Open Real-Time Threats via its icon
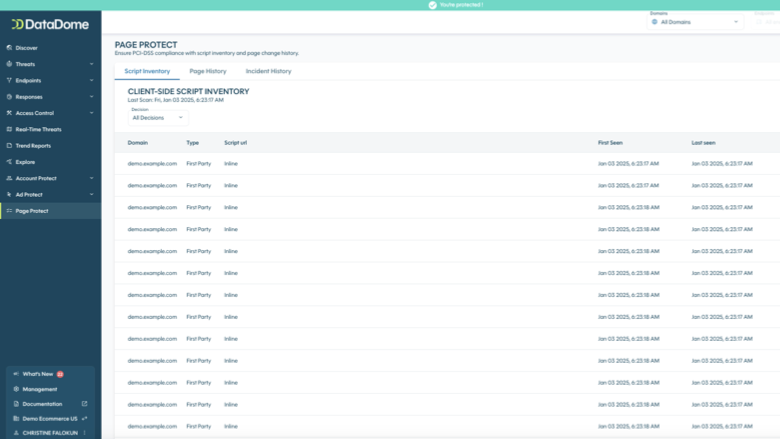Screen dimensions: 780x439 click(9, 129)
